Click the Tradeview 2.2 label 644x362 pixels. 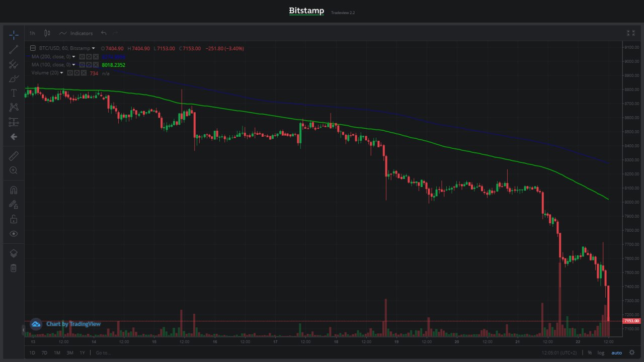pos(343,13)
